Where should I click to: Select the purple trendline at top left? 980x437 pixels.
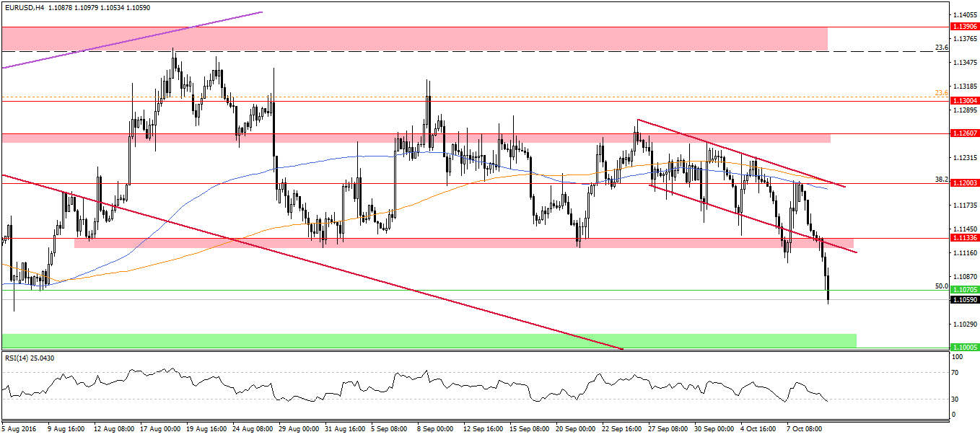[130, 40]
